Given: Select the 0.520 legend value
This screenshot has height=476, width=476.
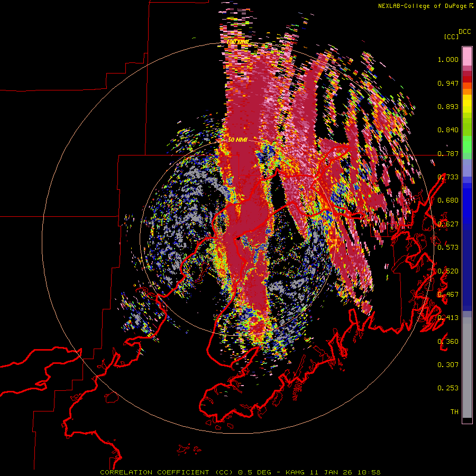Looking at the screenshot, I should click(448, 271).
